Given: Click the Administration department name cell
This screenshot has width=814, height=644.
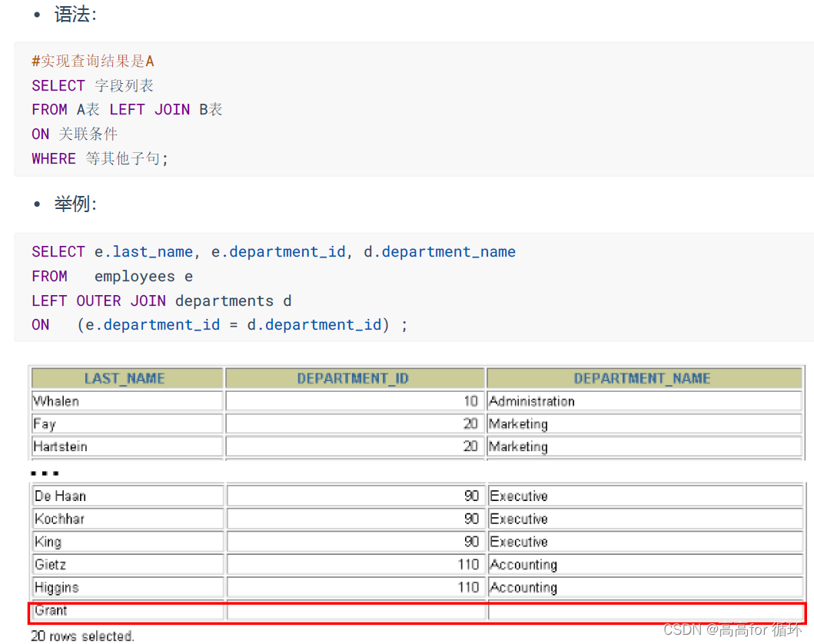Looking at the screenshot, I should [644, 401].
